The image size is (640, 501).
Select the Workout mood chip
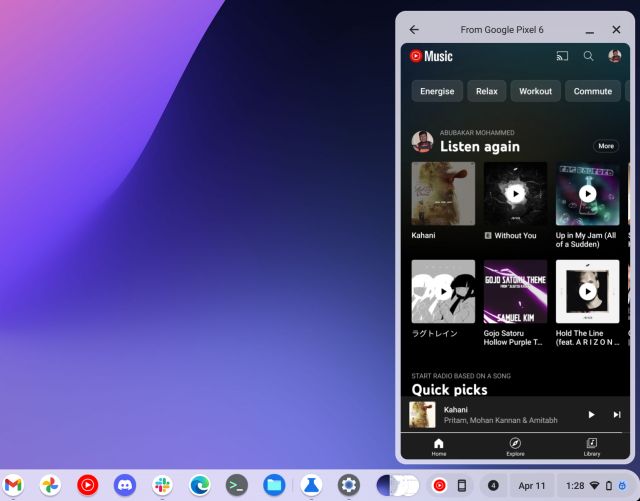coord(535,91)
